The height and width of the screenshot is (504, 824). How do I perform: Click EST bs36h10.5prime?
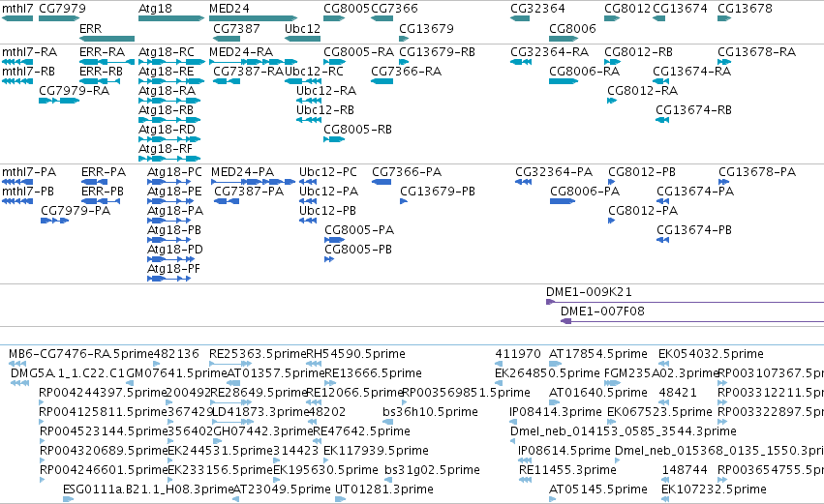pos(430,412)
